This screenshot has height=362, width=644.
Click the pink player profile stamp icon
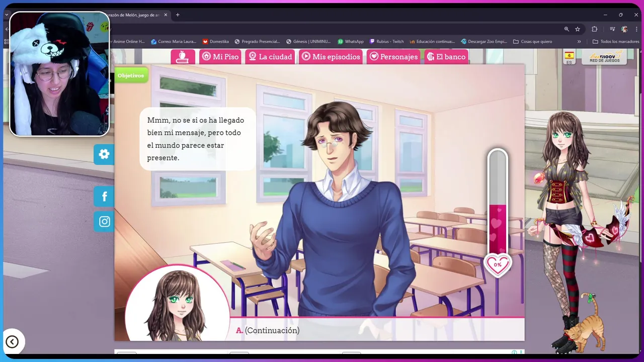tap(183, 56)
